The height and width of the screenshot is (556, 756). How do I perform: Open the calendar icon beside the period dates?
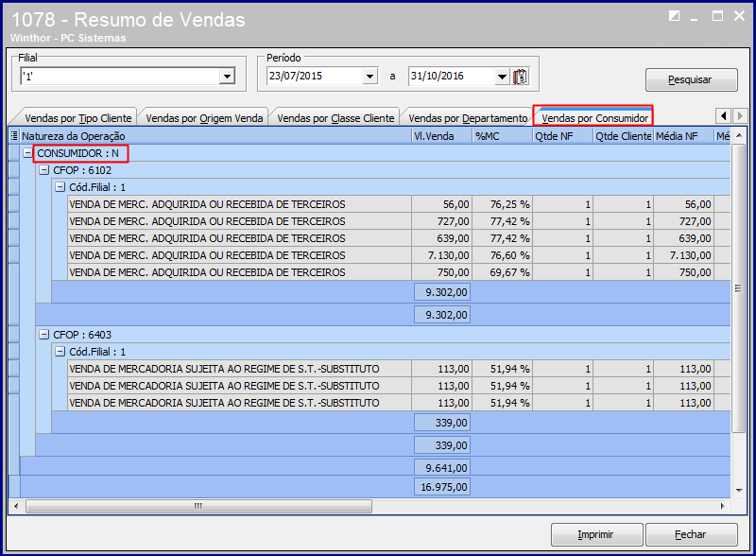[521, 77]
